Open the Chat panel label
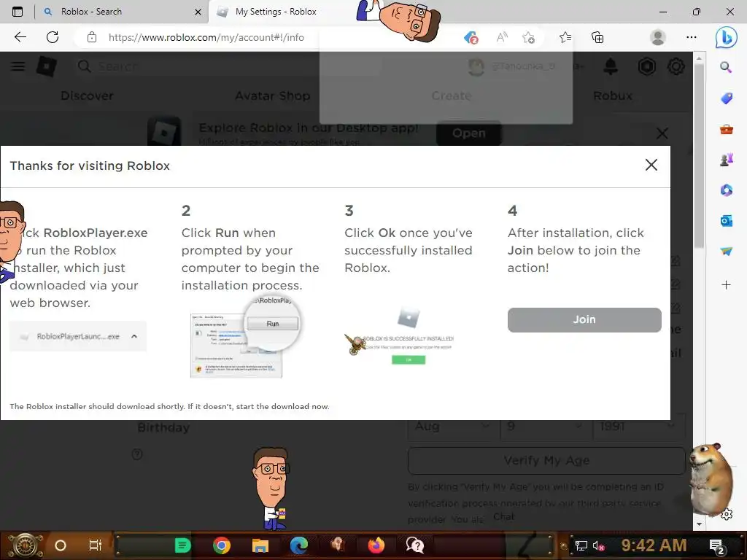747x560 pixels. 503,516
